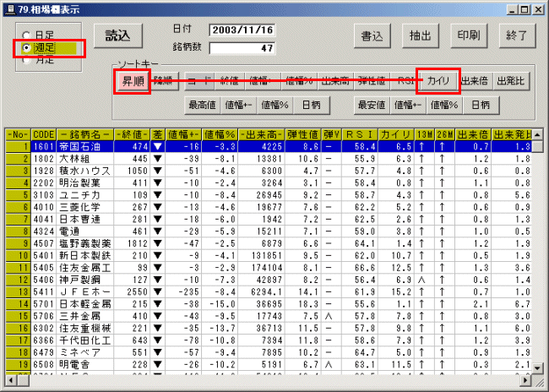Screen dimensions: 549x392
Task: Click the 書込 write button
Action: 372,35
